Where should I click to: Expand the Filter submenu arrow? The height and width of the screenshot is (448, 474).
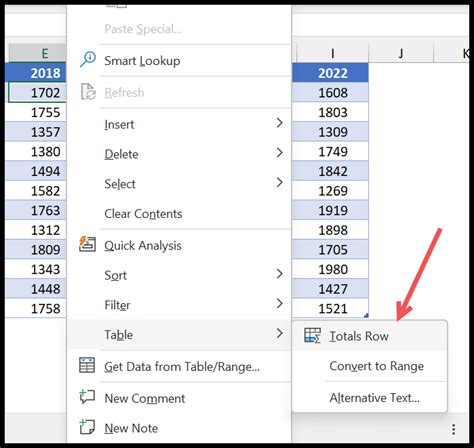280,303
